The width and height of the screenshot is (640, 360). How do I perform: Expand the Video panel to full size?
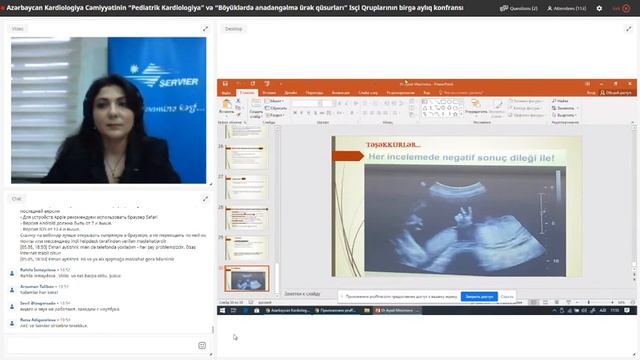click(x=205, y=29)
